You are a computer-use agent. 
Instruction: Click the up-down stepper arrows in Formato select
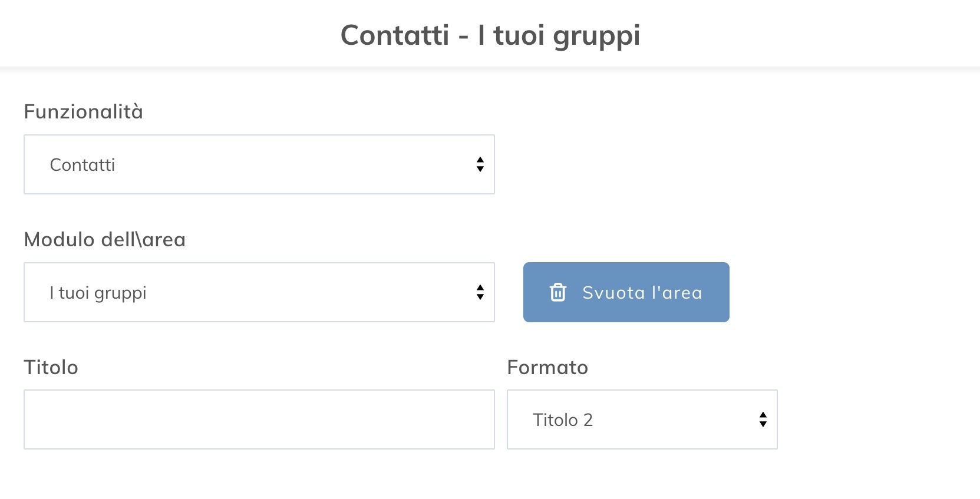[x=763, y=419]
